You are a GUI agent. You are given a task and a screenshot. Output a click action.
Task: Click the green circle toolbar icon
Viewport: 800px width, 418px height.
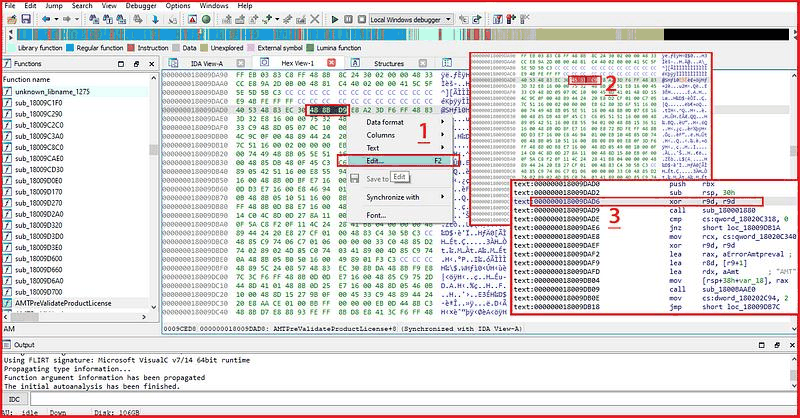tap(206, 19)
